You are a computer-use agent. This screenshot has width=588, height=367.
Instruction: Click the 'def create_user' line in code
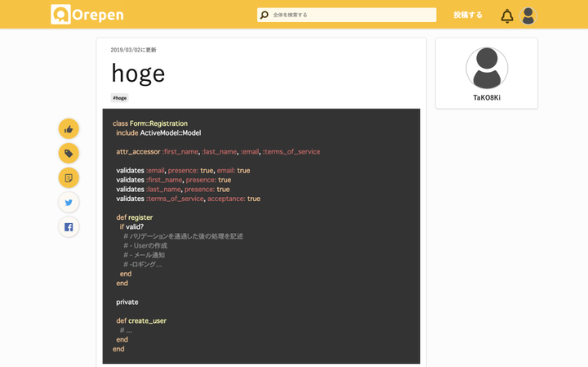140,320
